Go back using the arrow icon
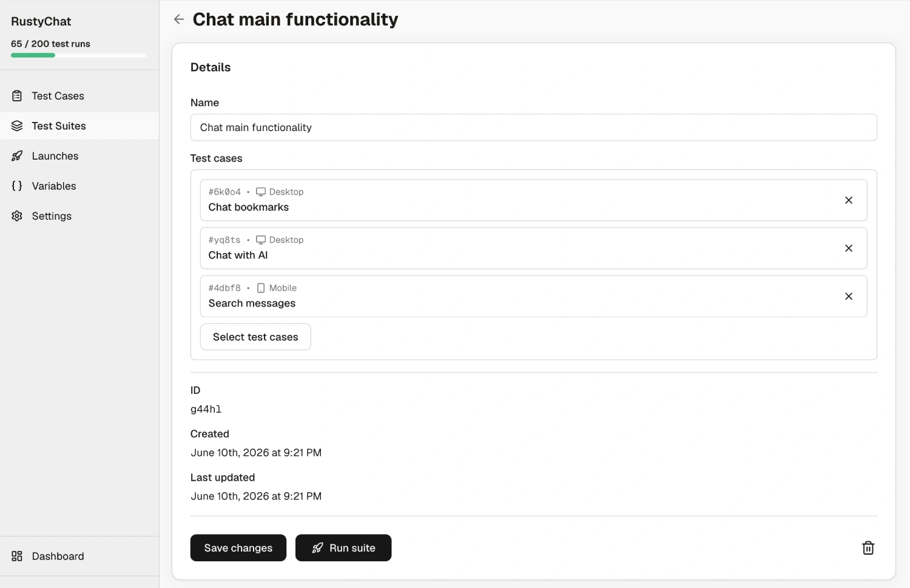This screenshot has height=588, width=910. (179, 19)
